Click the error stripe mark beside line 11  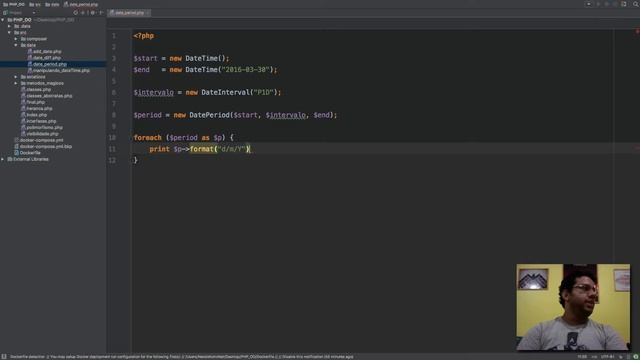pyautogui.click(x=637, y=149)
